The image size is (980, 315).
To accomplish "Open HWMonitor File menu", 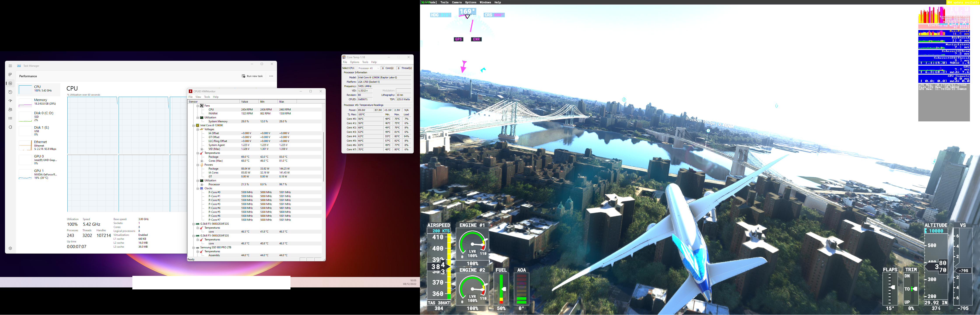I will click(x=191, y=97).
